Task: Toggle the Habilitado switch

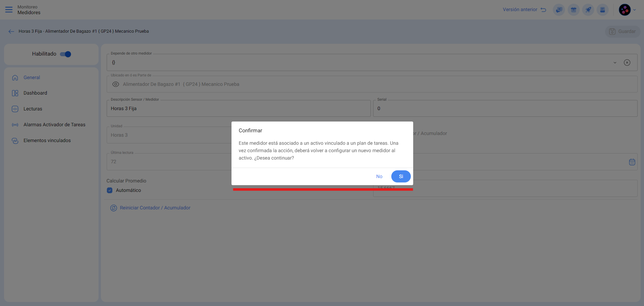Action: (66, 54)
